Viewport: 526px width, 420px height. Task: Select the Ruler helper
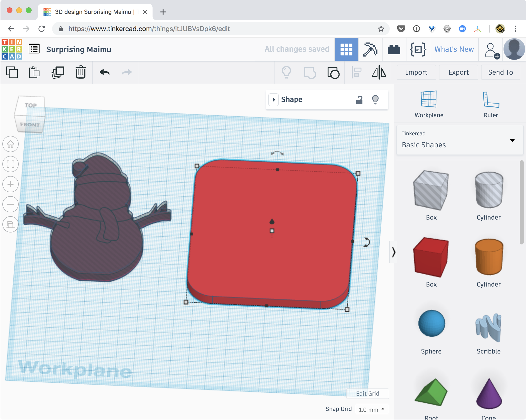(x=491, y=103)
